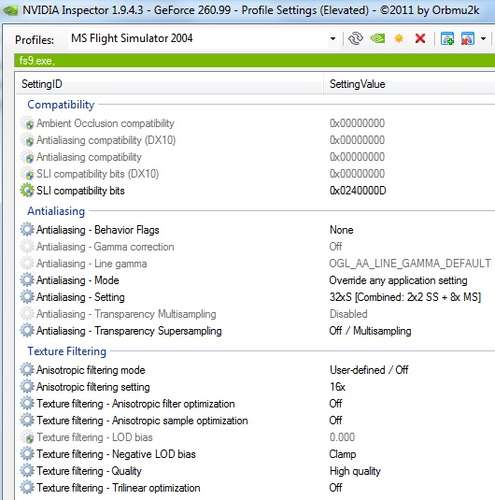Click gear icon beside Anisotropic filtering mode
Viewport: 495px width, 500px height.
[x=27, y=370]
